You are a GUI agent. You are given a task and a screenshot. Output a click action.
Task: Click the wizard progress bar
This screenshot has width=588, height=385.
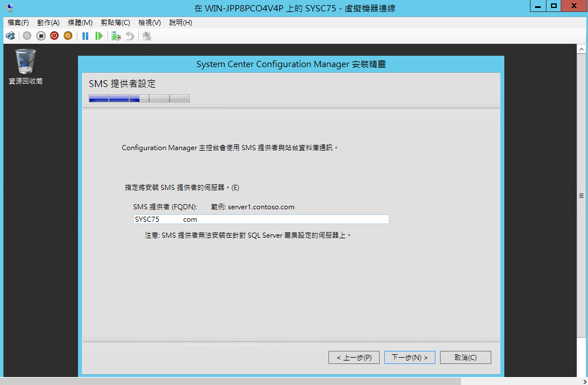tap(139, 98)
